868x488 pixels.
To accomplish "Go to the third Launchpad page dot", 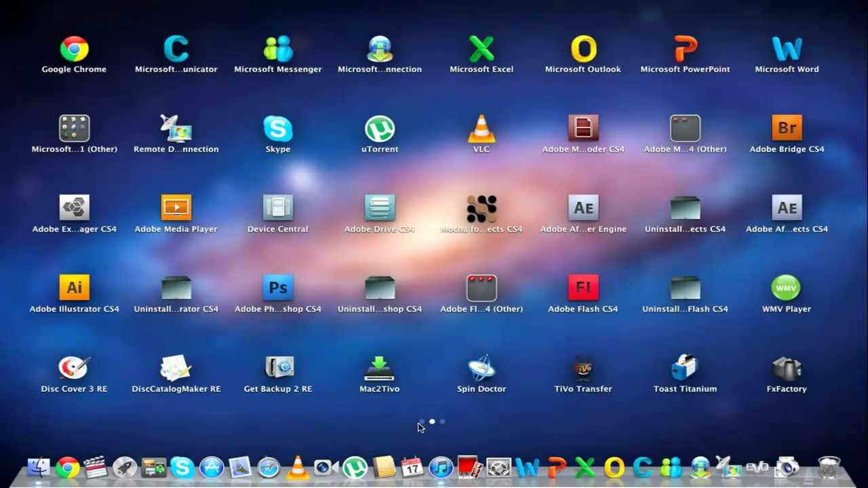I will click(442, 422).
